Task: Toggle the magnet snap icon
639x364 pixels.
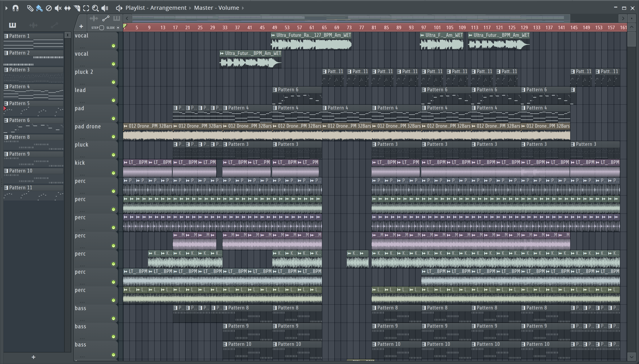Action: (x=16, y=8)
